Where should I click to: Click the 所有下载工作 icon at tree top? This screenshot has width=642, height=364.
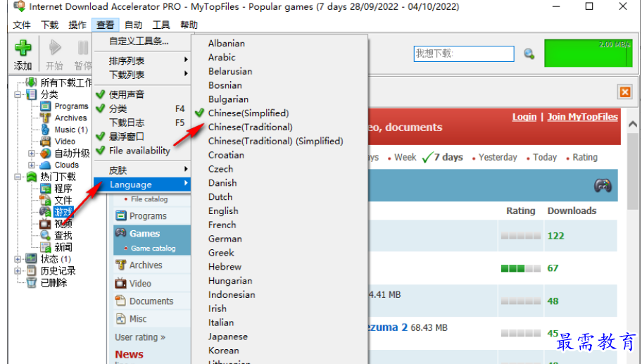click(32, 82)
